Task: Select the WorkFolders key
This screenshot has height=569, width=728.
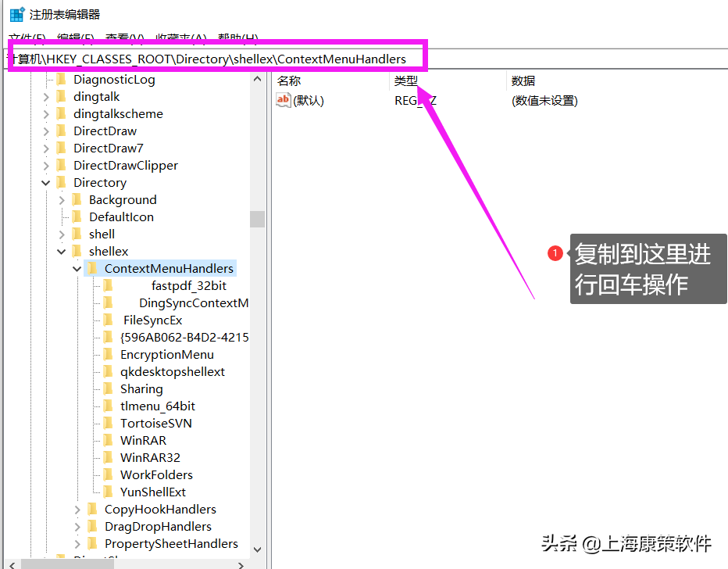Action: coord(156,474)
